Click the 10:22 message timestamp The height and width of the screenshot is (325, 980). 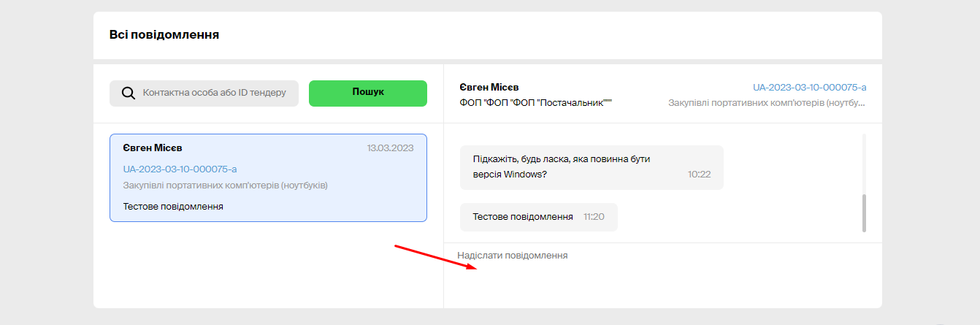699,175
